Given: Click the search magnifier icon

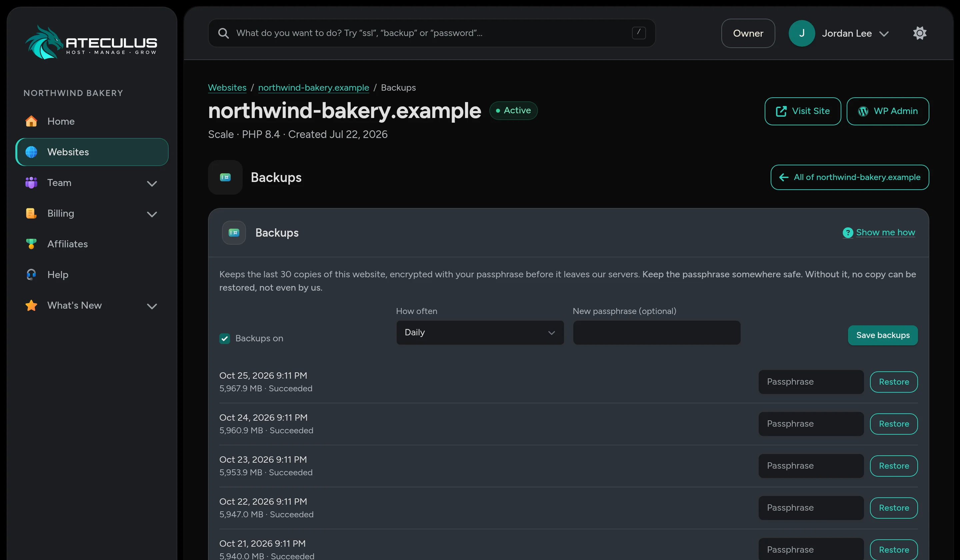Looking at the screenshot, I should (224, 33).
